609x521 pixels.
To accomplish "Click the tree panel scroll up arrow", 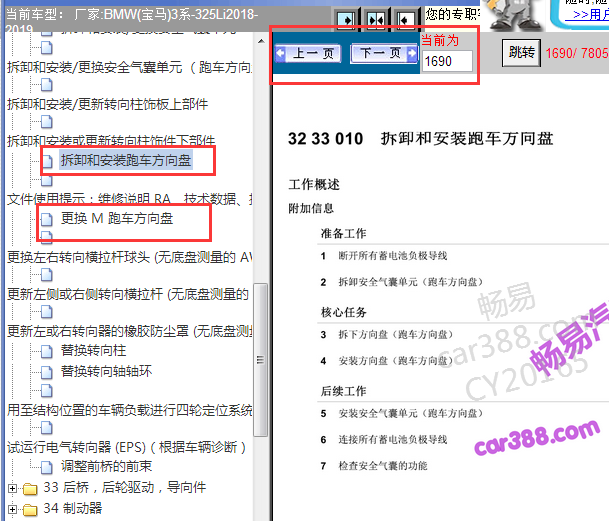I will [261, 41].
